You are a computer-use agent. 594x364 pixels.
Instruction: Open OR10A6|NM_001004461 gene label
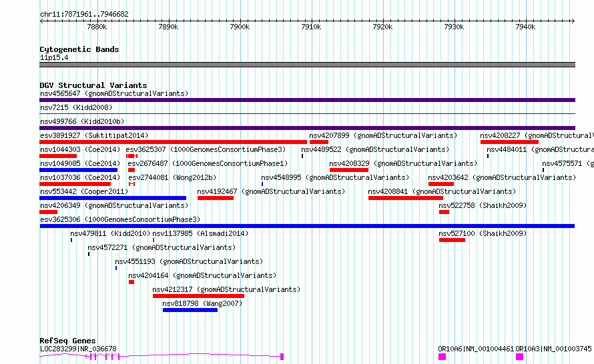(476, 349)
